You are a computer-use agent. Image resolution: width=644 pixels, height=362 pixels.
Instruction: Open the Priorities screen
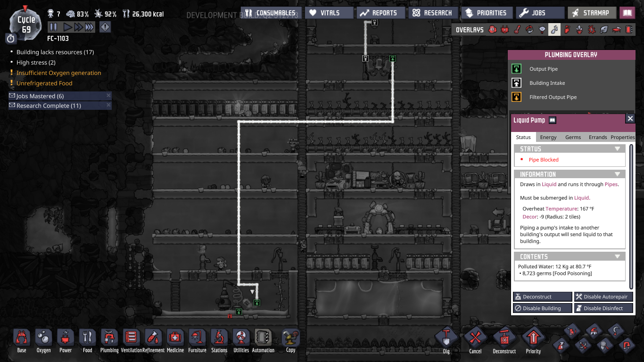(x=486, y=13)
